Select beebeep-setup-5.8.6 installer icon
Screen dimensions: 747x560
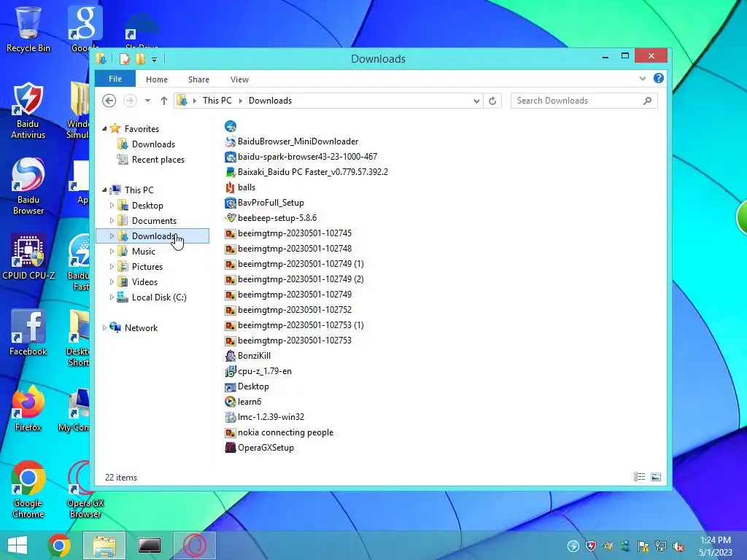pos(230,218)
